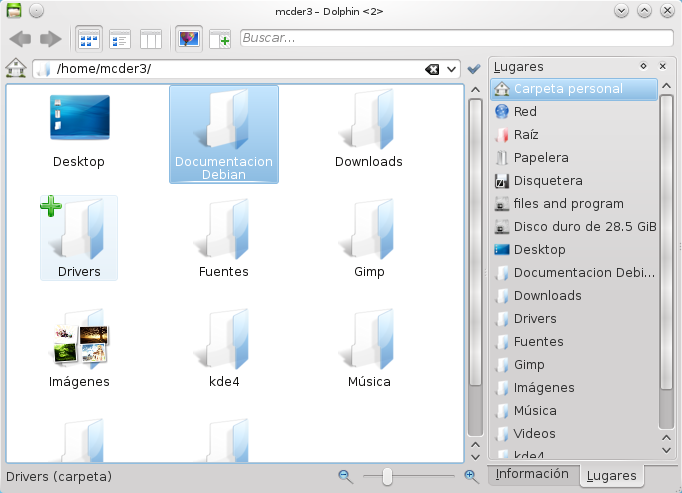Open Red in Lugares panel
Image resolution: width=682 pixels, height=493 pixels.
point(574,112)
